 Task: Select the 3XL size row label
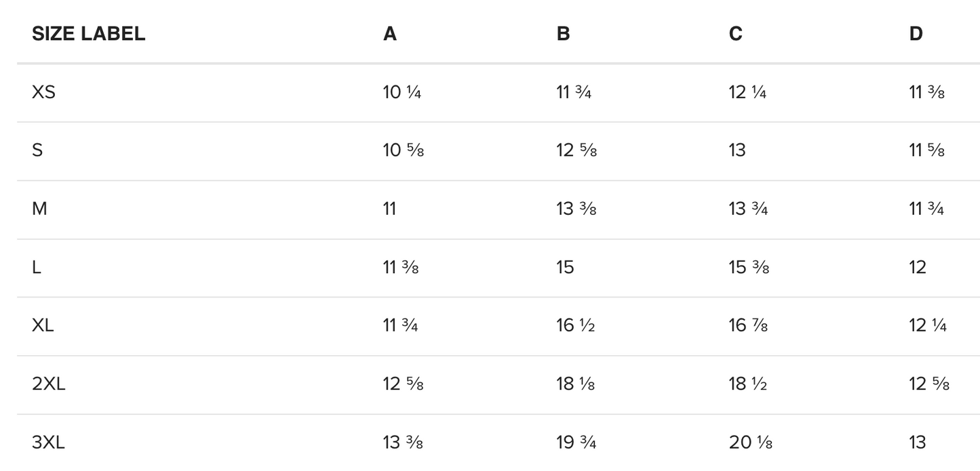click(48, 443)
